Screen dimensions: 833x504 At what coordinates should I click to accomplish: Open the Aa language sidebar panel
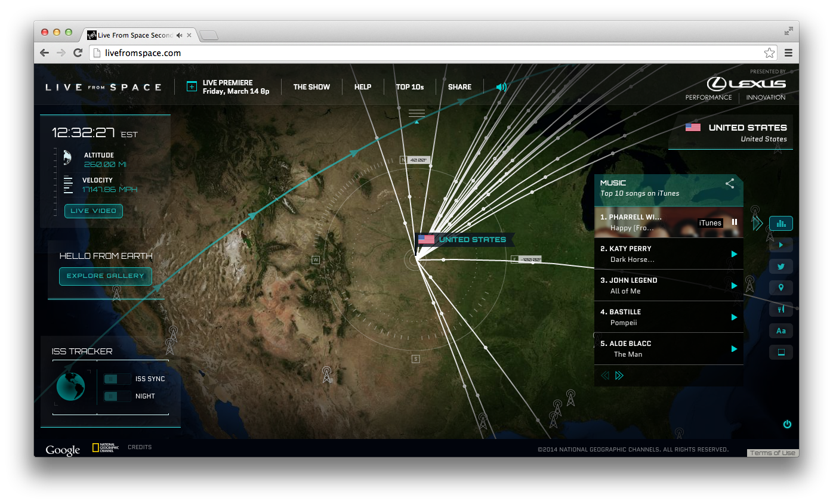click(x=780, y=330)
